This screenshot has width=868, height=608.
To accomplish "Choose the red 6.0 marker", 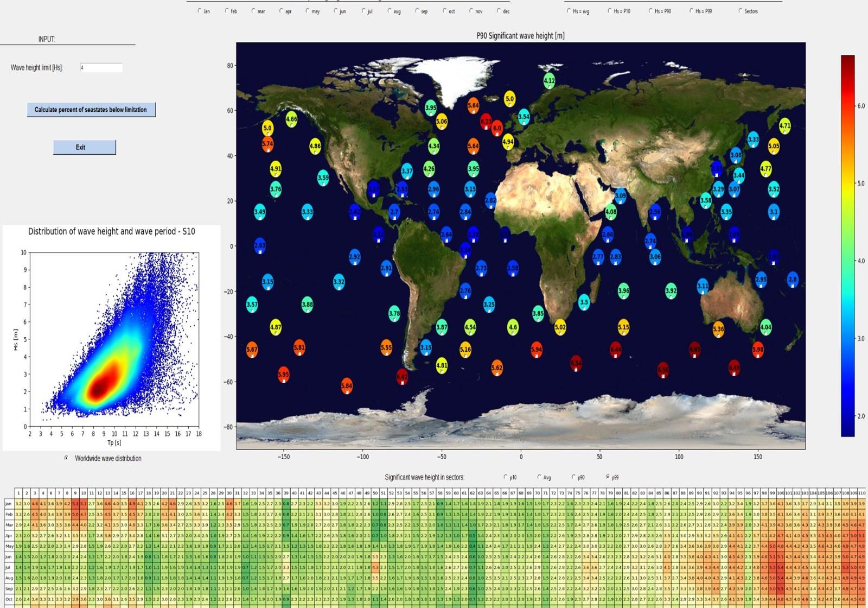I will click(x=497, y=129).
